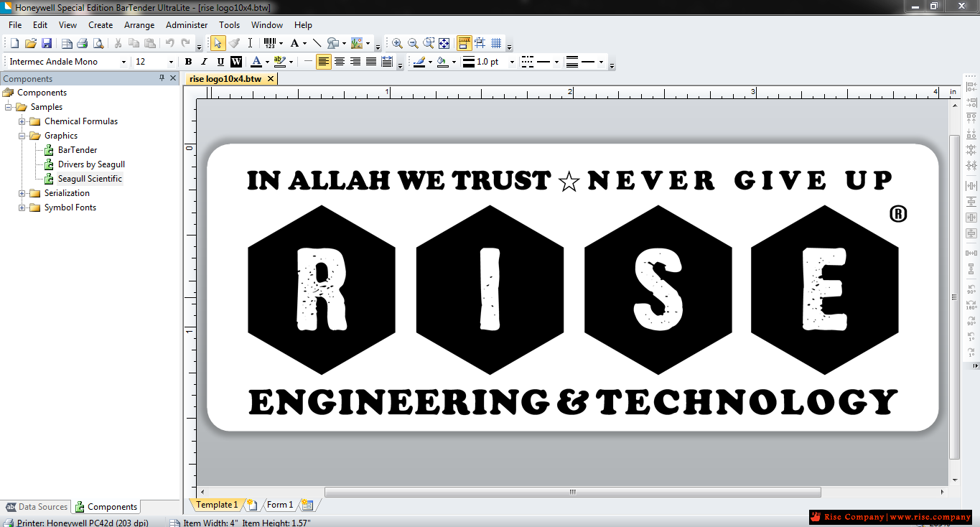
Task: Open Print Preview with the magnifier page icon
Action: click(x=98, y=44)
